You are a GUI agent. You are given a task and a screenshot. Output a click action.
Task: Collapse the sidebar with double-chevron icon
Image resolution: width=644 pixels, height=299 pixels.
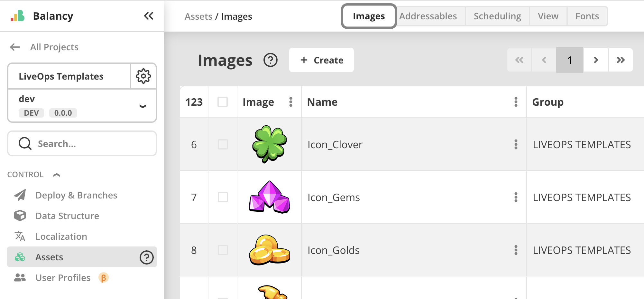coord(149,16)
